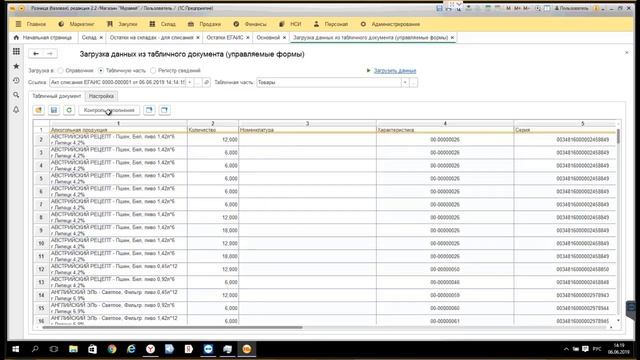Open the НСИ section
640x360 pixels.
pyautogui.click(x=290, y=24)
